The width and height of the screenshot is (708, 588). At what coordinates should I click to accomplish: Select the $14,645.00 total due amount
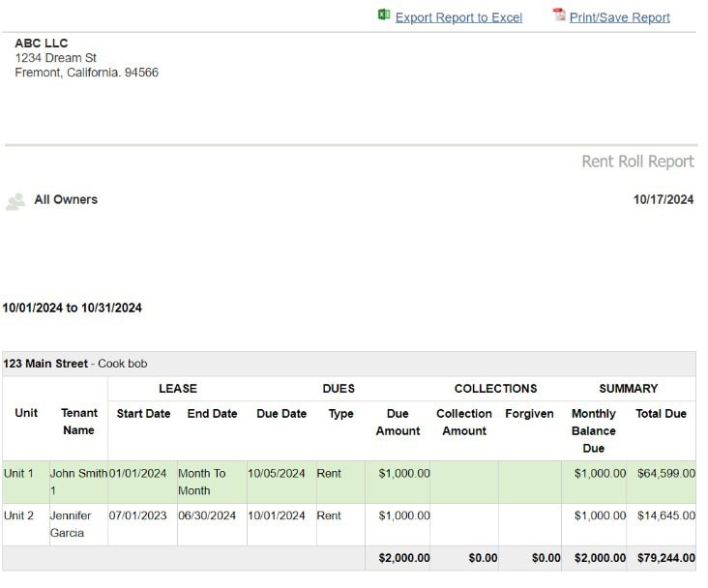(665, 516)
